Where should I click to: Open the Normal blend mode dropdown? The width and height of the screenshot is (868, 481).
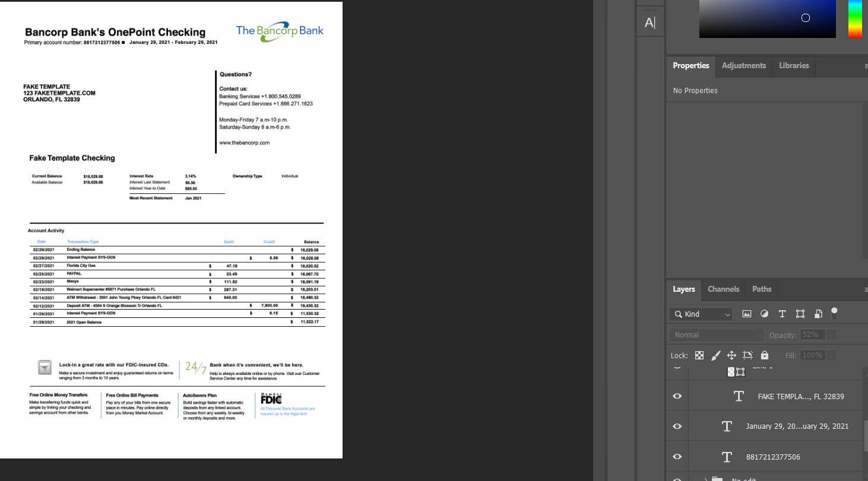(717, 335)
